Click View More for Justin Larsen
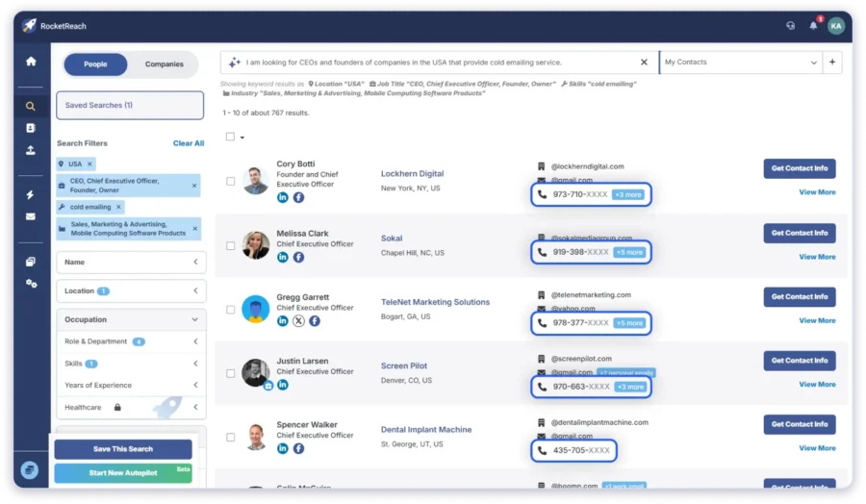The image size is (866, 504). (817, 384)
